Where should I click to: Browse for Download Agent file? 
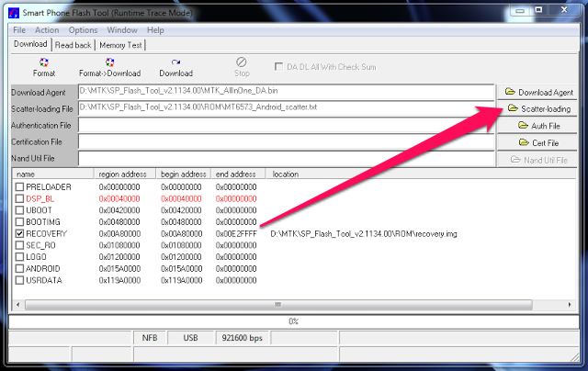click(537, 92)
